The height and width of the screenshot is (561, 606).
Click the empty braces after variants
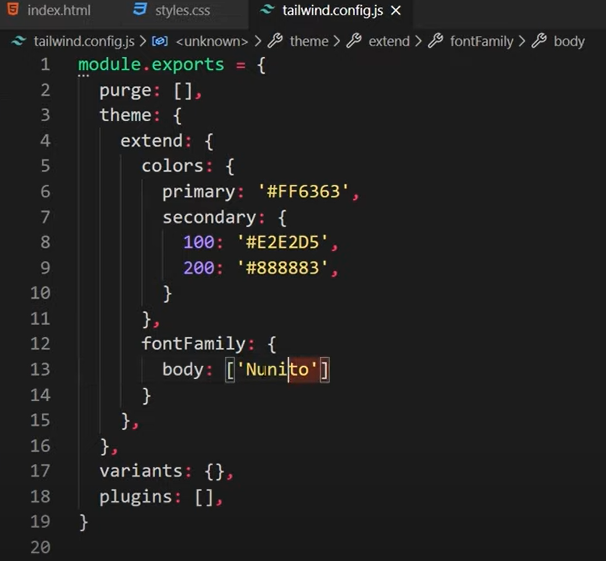(x=214, y=472)
